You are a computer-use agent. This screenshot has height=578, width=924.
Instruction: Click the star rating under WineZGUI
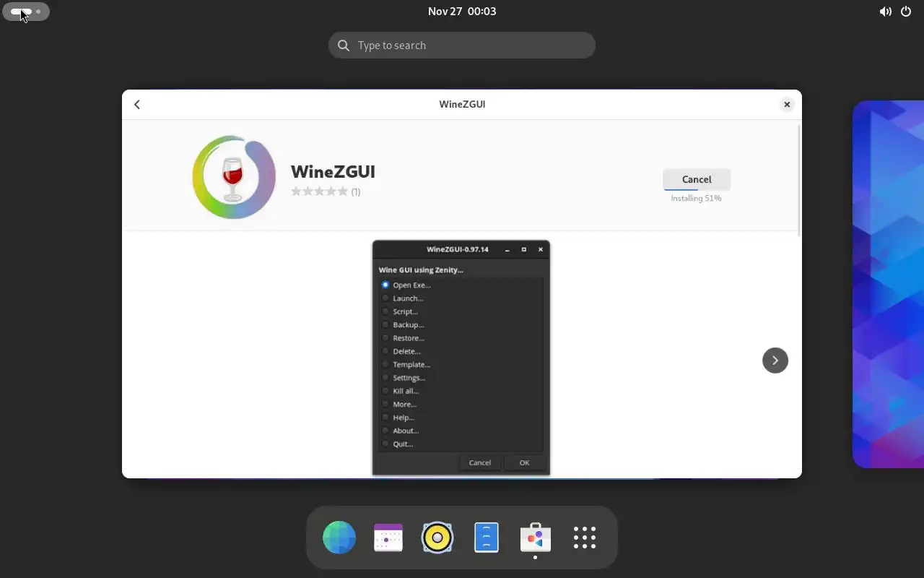click(319, 191)
